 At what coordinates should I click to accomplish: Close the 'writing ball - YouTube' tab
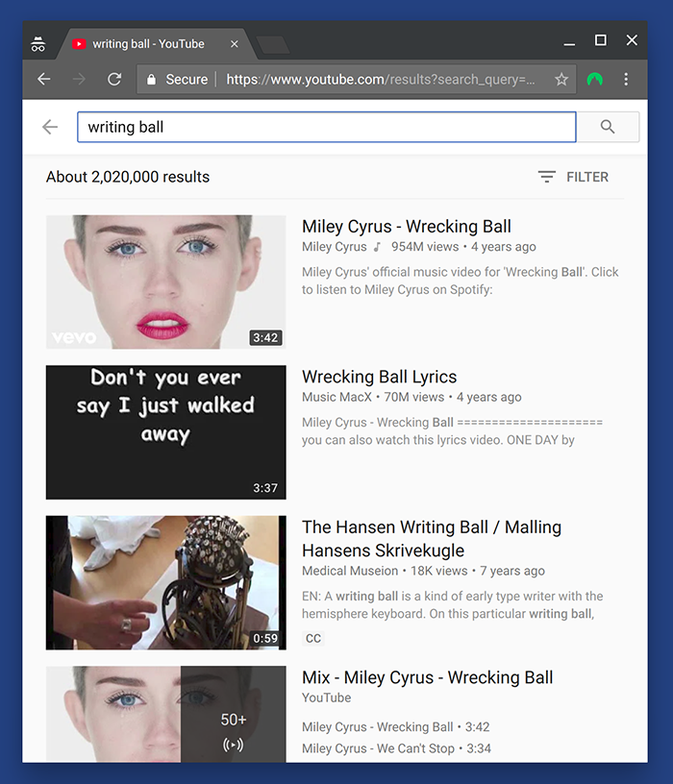(235, 44)
